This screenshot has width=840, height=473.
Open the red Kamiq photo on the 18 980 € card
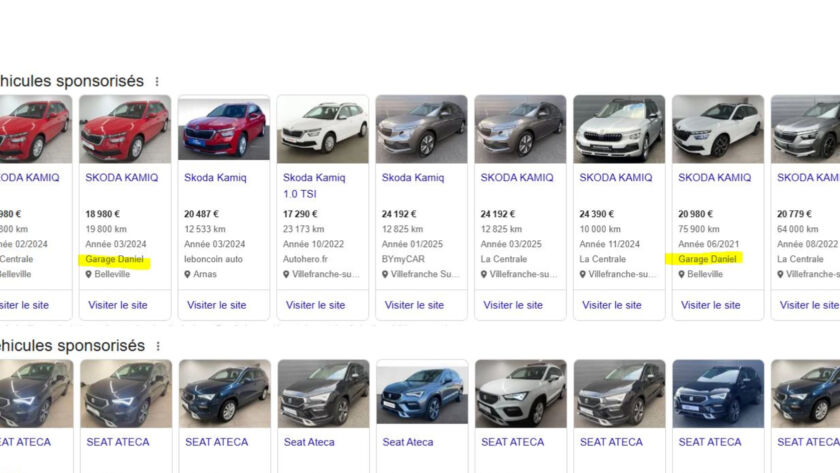125,129
